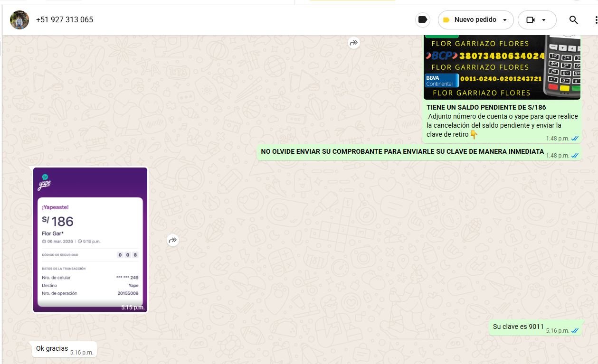Open the Yape S/ 186 receipt image
Screen dimensions: 598x364
pos(90,240)
